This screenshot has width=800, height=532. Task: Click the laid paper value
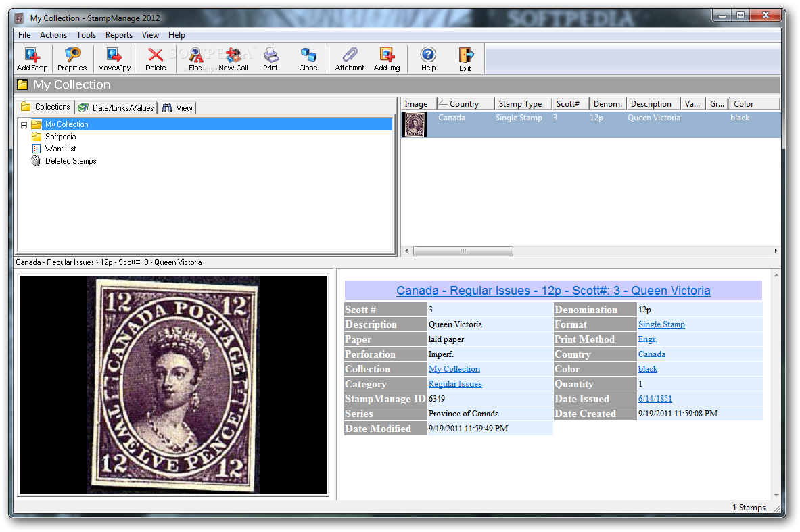446,339
